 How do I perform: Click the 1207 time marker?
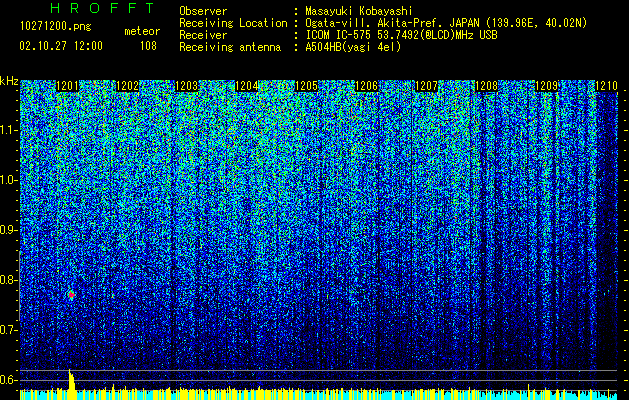click(426, 86)
